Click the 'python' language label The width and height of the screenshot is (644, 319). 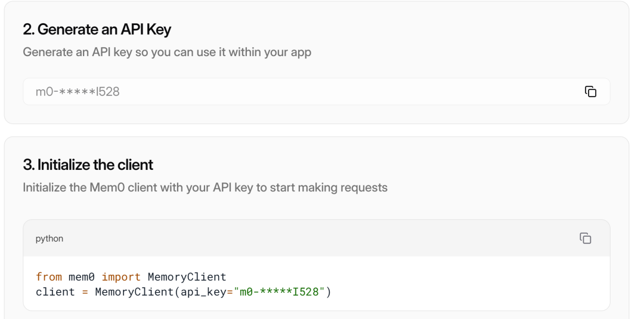[49, 239]
